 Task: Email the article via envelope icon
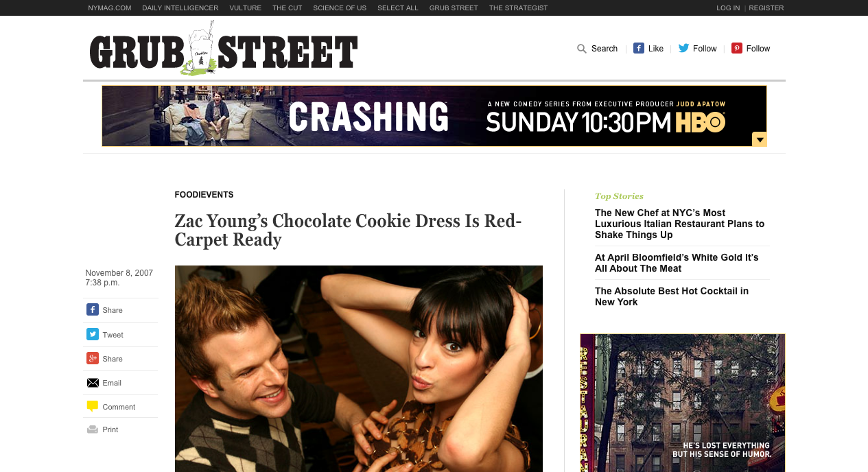[93, 383]
